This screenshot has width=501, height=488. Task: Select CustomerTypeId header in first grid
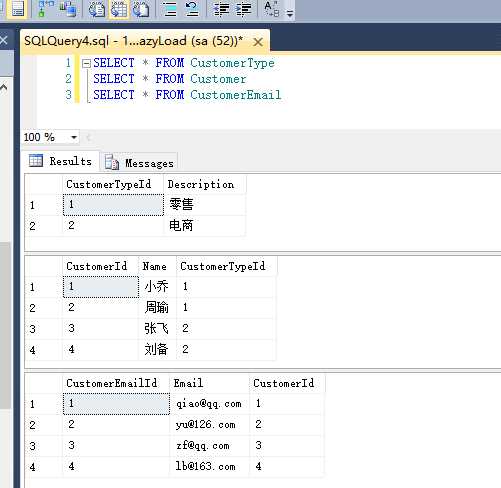(113, 184)
